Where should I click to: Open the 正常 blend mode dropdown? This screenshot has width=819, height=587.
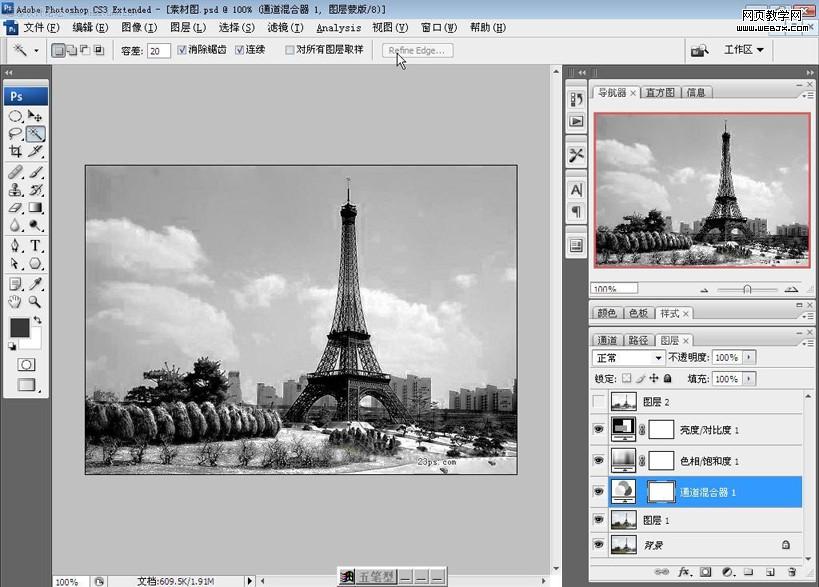[x=628, y=358]
